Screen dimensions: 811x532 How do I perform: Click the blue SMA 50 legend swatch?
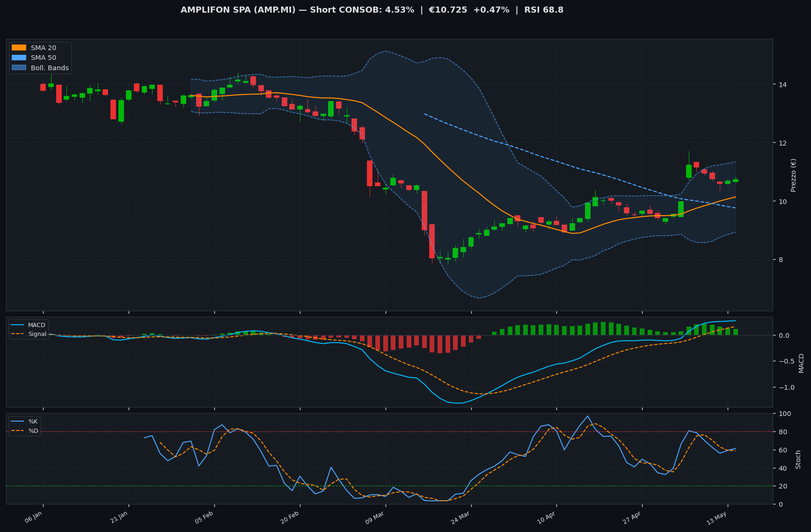pos(19,58)
